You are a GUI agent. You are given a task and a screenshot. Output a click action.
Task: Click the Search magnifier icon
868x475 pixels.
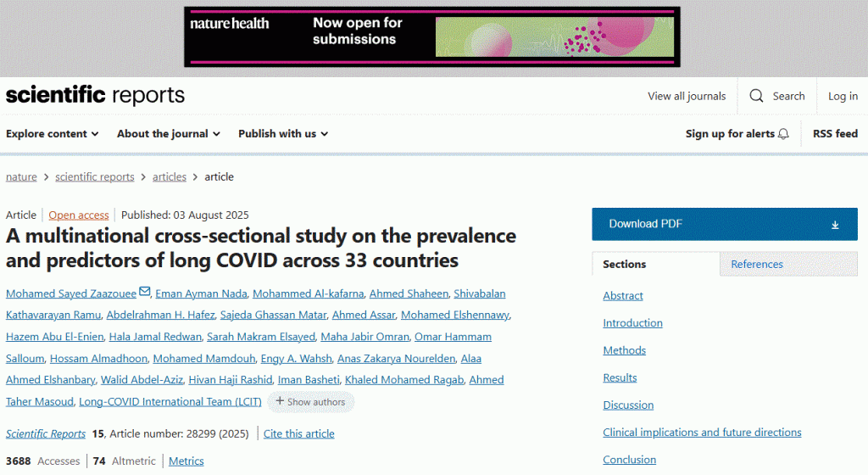click(x=756, y=96)
